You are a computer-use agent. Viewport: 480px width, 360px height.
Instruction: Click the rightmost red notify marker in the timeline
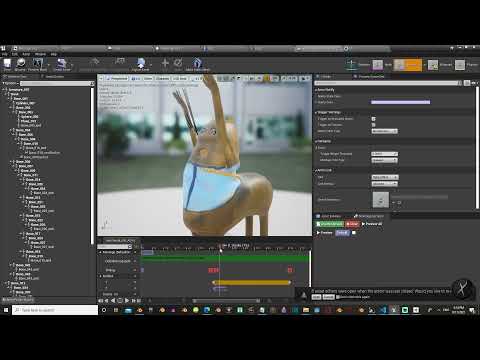click(290, 270)
